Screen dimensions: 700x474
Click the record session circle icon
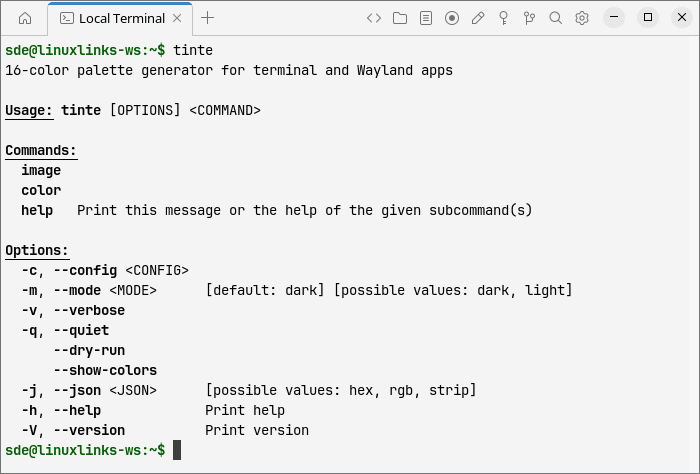tap(452, 18)
